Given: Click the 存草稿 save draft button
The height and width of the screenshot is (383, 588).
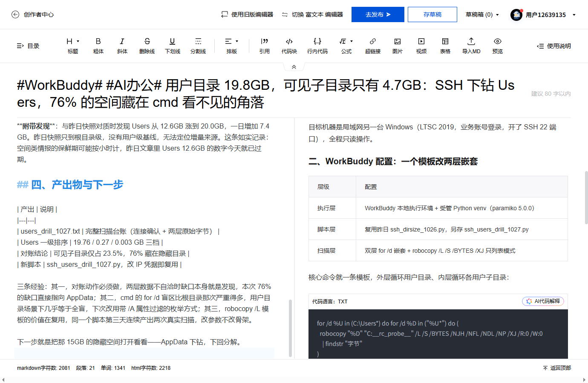Looking at the screenshot, I should 432,14.
